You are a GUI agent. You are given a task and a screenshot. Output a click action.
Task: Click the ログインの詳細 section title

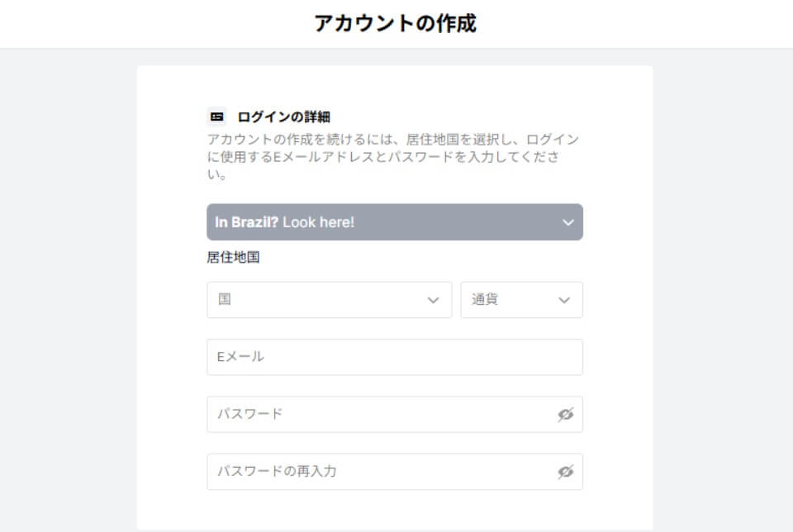coord(283,116)
